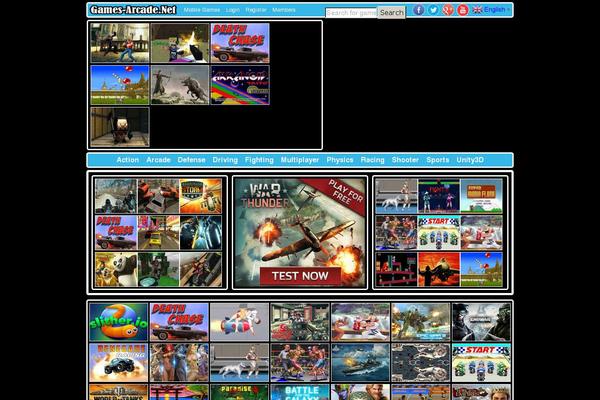Open the fantasy warrior women thumbnail

pyautogui.click(x=179, y=362)
